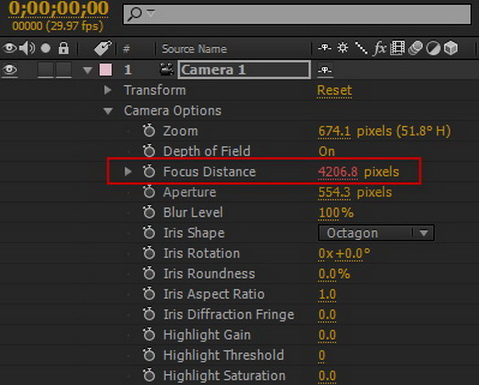Toggle the Iris Roundness stopwatch

pyautogui.click(x=149, y=273)
